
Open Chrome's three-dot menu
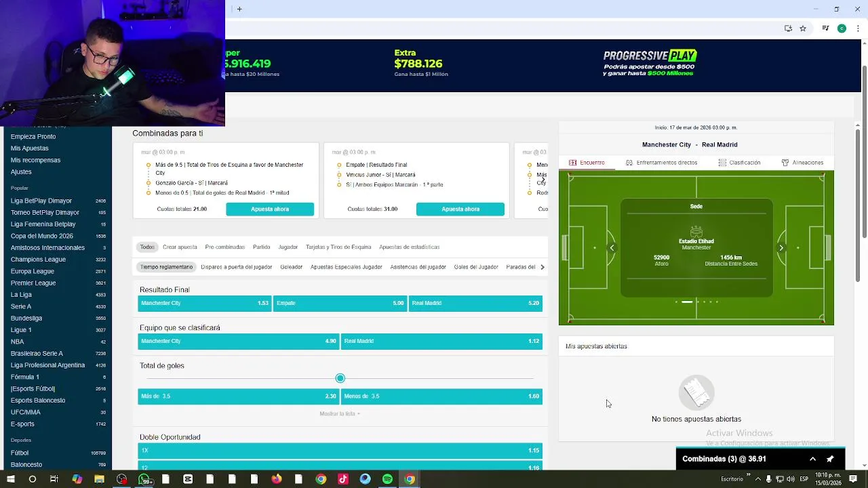pos(858,28)
